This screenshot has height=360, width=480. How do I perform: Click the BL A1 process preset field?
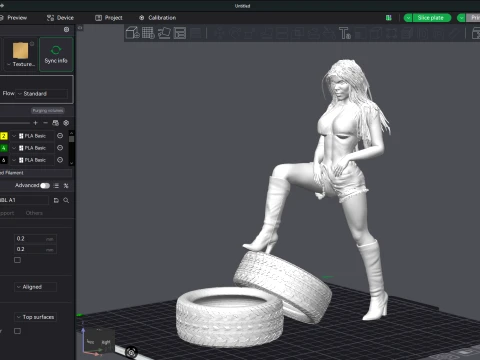tap(24, 200)
